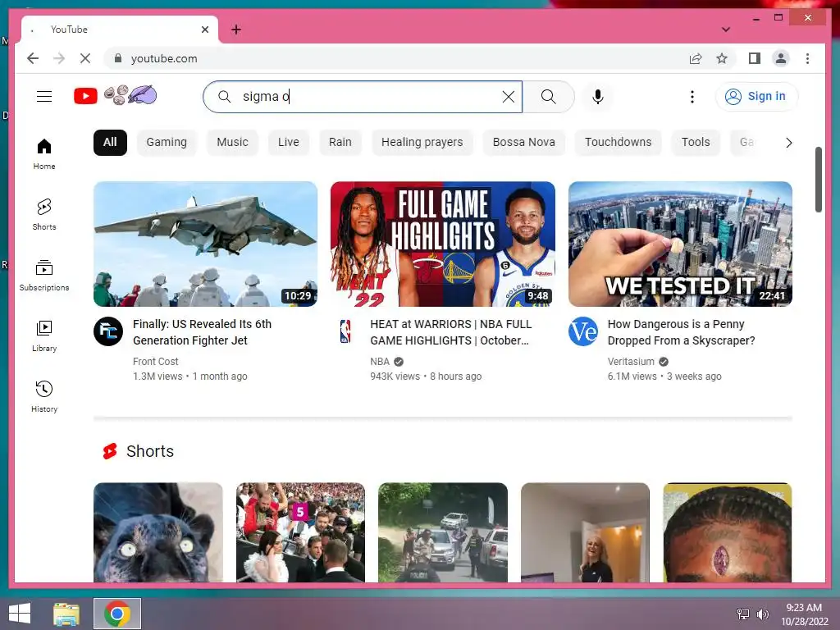The height and width of the screenshot is (630, 840).
Task: Start voice search with the microphone
Action: click(598, 97)
